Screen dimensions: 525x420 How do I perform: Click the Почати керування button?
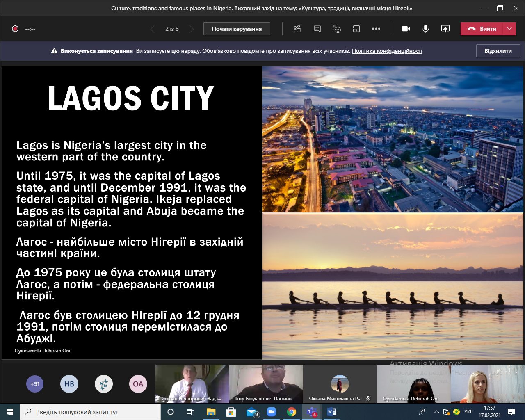[x=237, y=29]
